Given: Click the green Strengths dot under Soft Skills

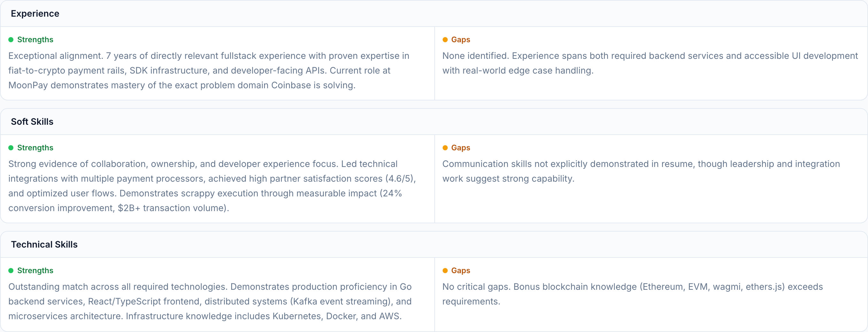Looking at the screenshot, I should [x=11, y=148].
